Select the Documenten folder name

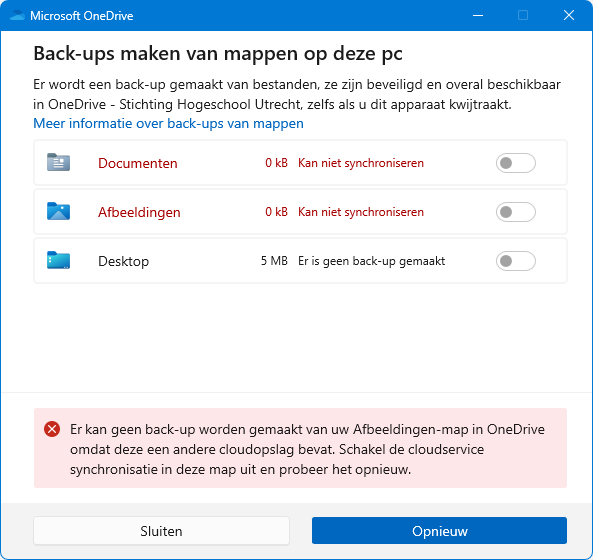138,163
